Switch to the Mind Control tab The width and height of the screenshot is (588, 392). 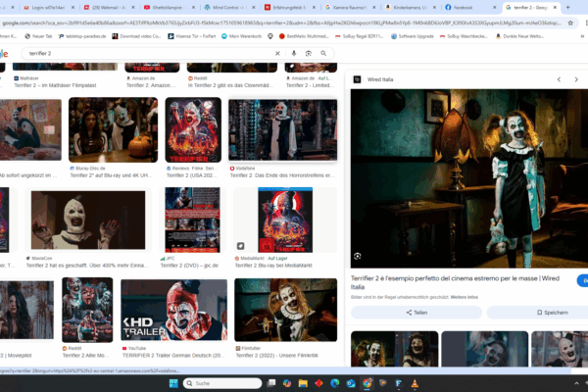pos(228,7)
